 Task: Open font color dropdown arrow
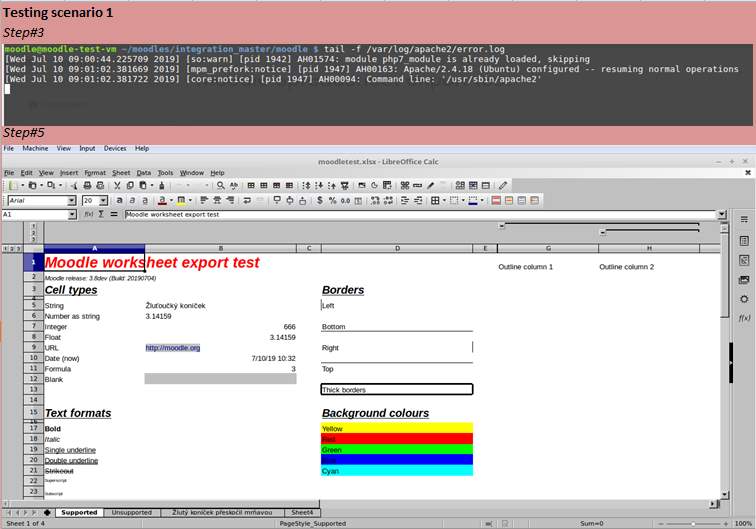(x=171, y=200)
